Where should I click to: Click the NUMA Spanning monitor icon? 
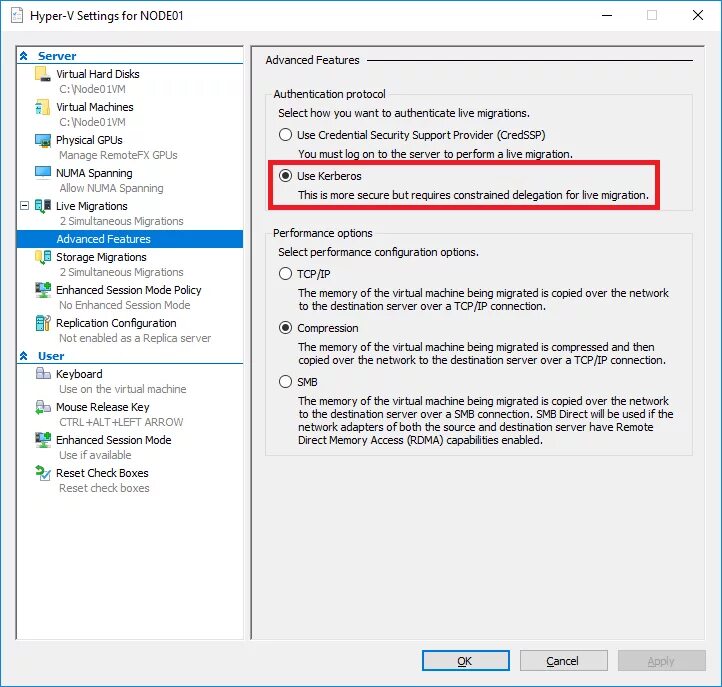tap(43, 173)
